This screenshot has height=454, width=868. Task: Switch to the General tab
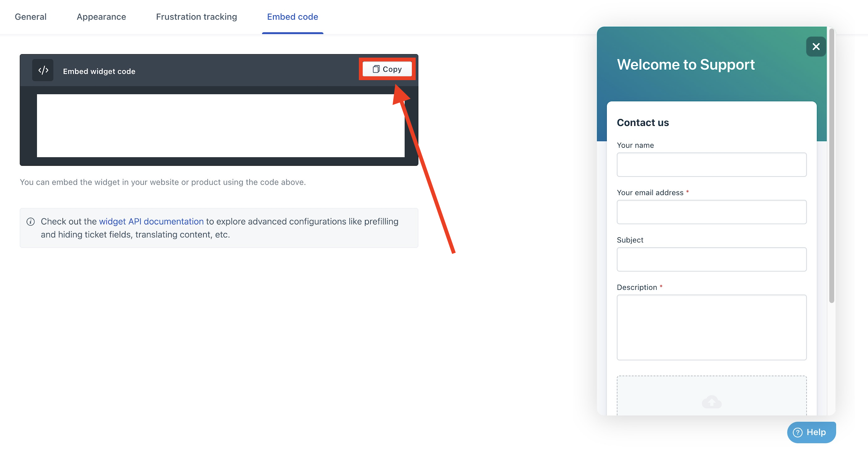(31, 17)
